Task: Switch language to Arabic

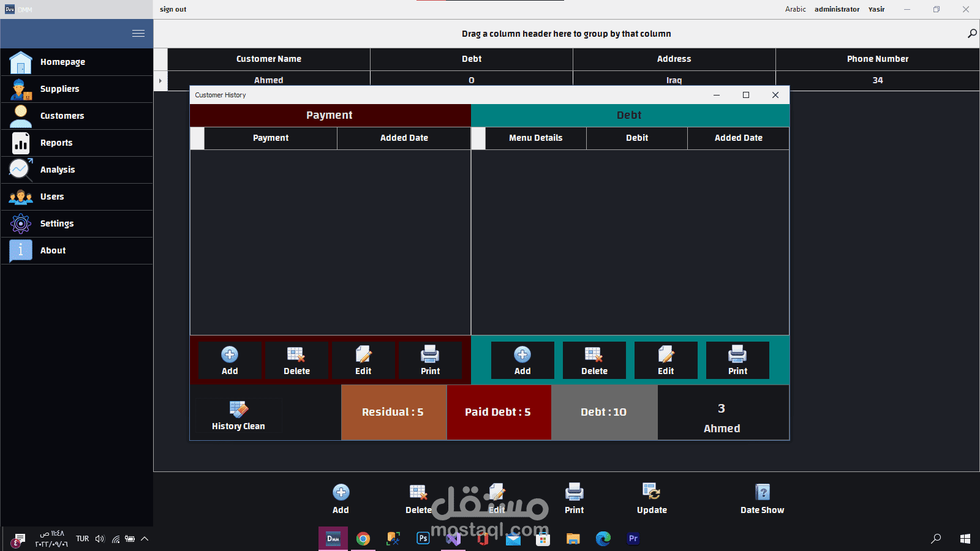Action: pyautogui.click(x=796, y=9)
